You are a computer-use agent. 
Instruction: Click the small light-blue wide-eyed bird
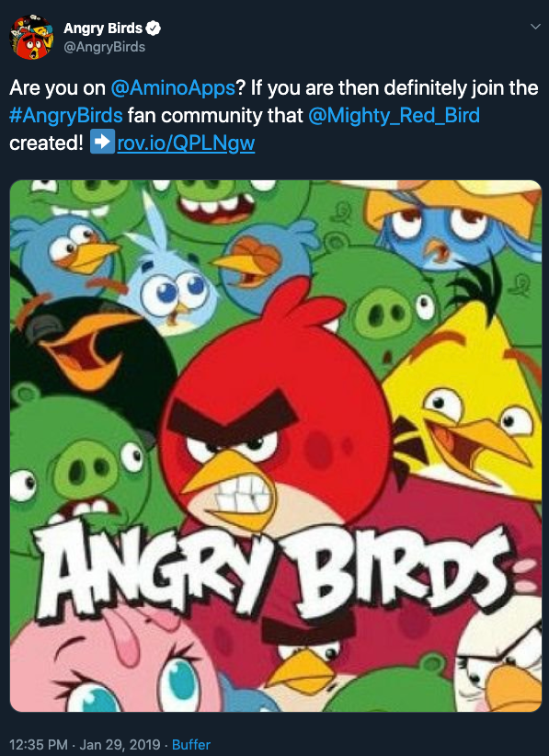pyautogui.click(x=166, y=284)
